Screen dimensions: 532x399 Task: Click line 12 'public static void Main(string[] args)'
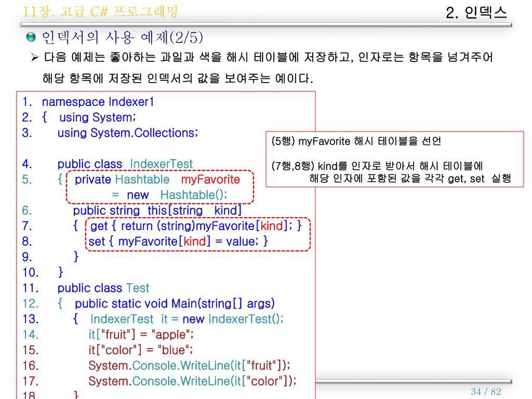pyautogui.click(x=175, y=303)
